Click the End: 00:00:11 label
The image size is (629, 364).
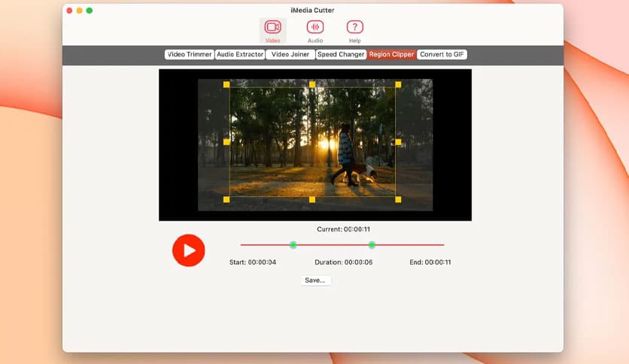click(430, 262)
